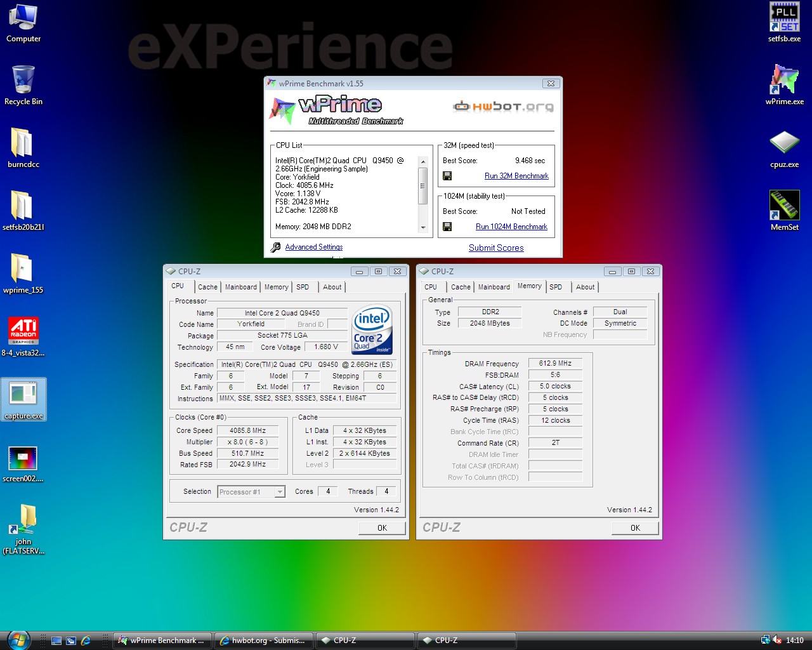Click the CAS# Latency 5.0 clocks value
This screenshot has width=812, height=650.
[556, 387]
